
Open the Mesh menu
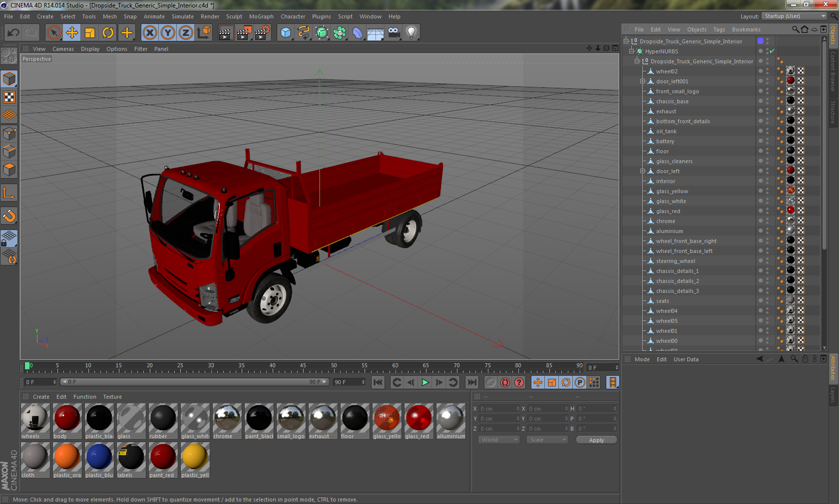(x=109, y=16)
